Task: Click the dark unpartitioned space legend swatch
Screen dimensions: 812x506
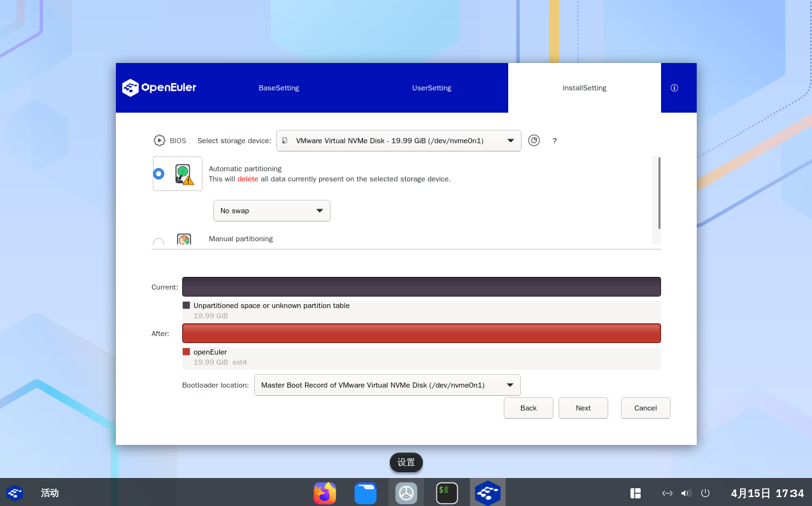Action: coord(187,306)
